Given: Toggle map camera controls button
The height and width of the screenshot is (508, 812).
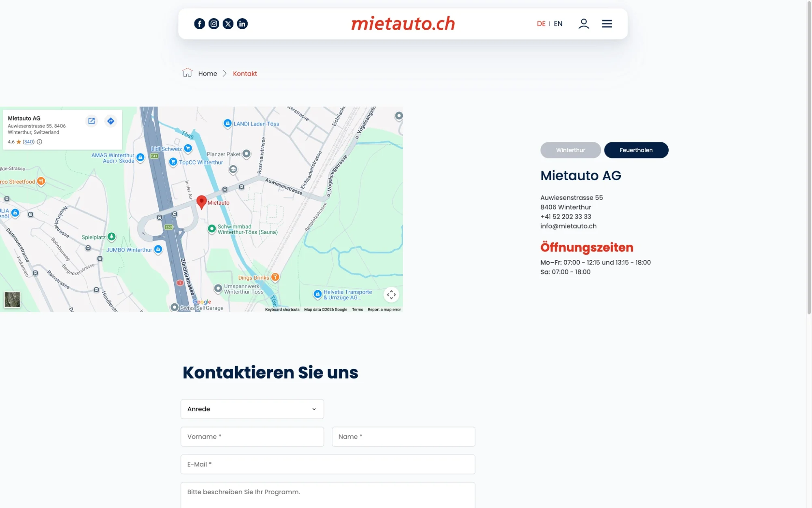Looking at the screenshot, I should 391,295.
